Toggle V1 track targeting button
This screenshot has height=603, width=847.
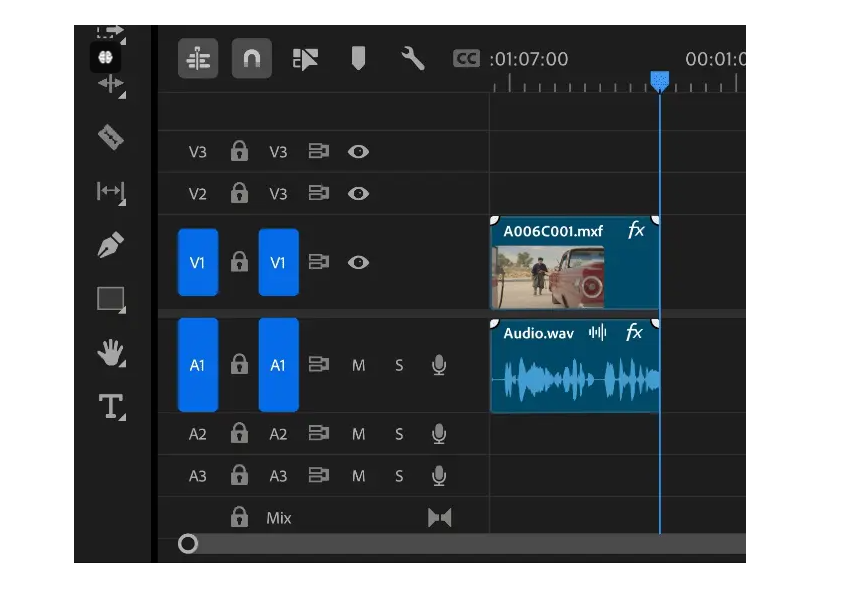pyautogui.click(x=278, y=262)
